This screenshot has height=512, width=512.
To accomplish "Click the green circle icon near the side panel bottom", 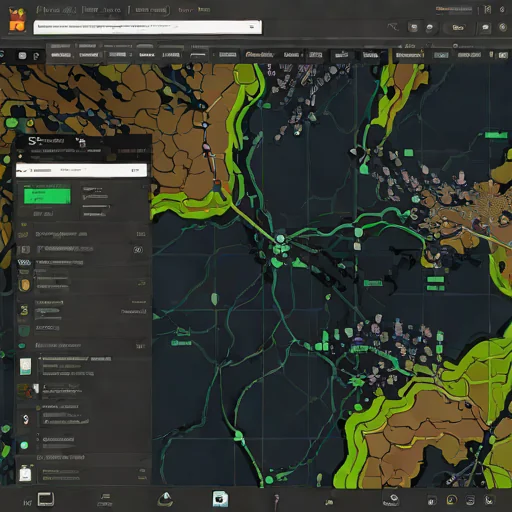I will pyautogui.click(x=24, y=445).
